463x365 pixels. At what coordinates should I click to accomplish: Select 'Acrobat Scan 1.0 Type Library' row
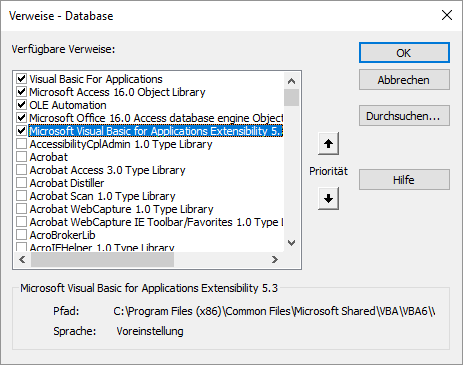[x=102, y=196]
